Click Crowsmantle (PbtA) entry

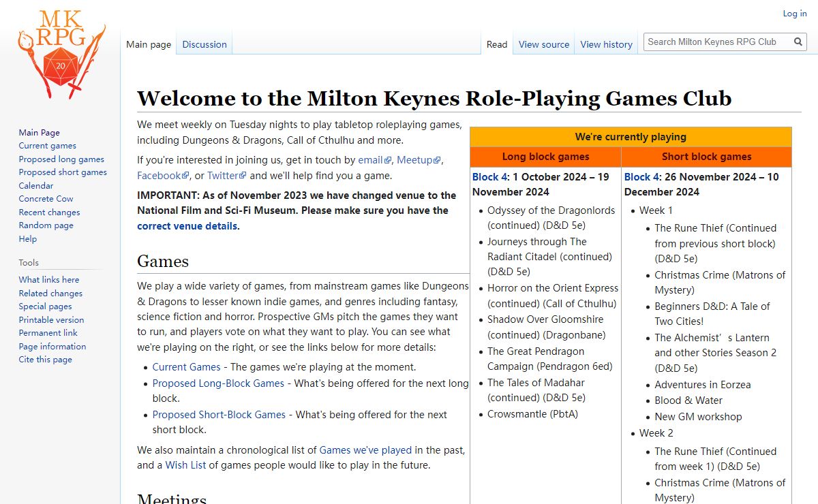click(x=532, y=414)
